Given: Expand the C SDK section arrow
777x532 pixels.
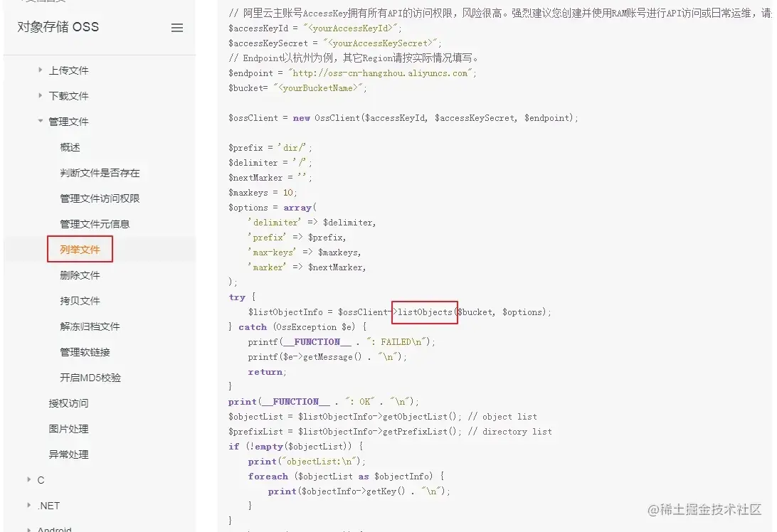Looking at the screenshot, I should click(28, 479).
